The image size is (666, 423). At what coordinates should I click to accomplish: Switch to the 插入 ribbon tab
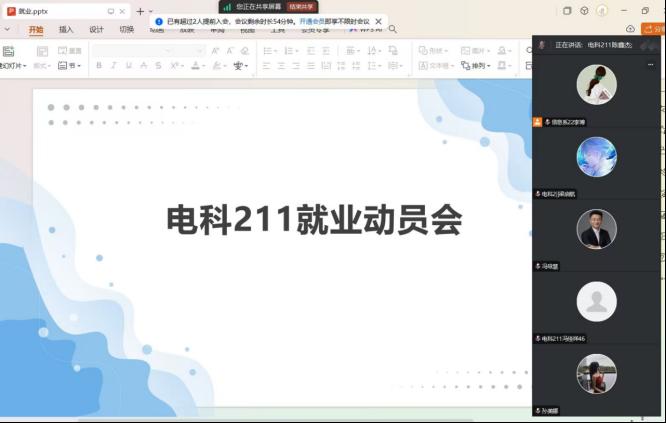click(66, 30)
